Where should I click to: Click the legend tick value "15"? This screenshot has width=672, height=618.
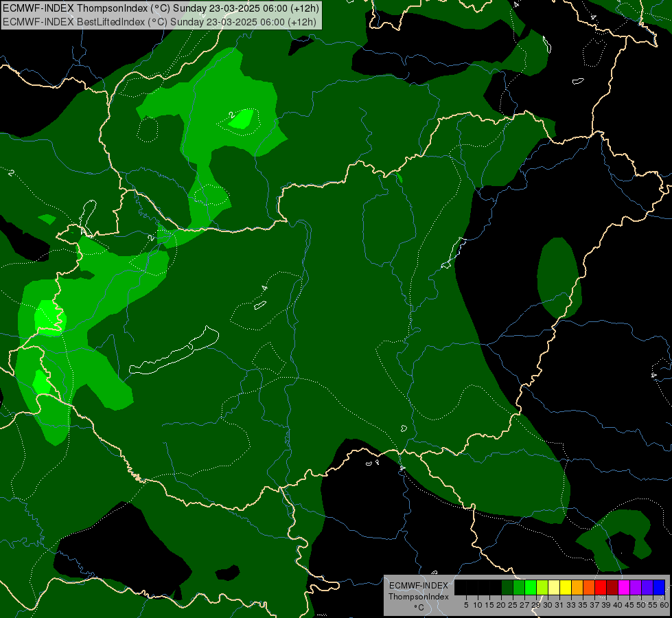489,605
